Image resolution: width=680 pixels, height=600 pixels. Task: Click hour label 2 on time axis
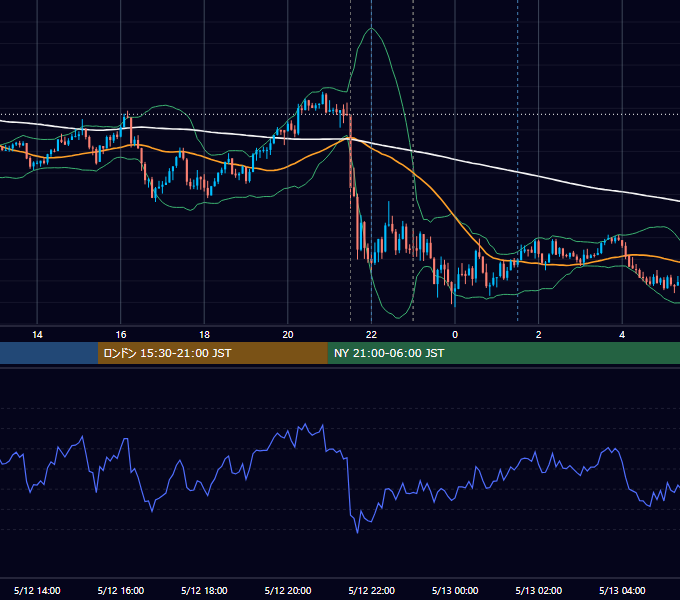pos(538,335)
